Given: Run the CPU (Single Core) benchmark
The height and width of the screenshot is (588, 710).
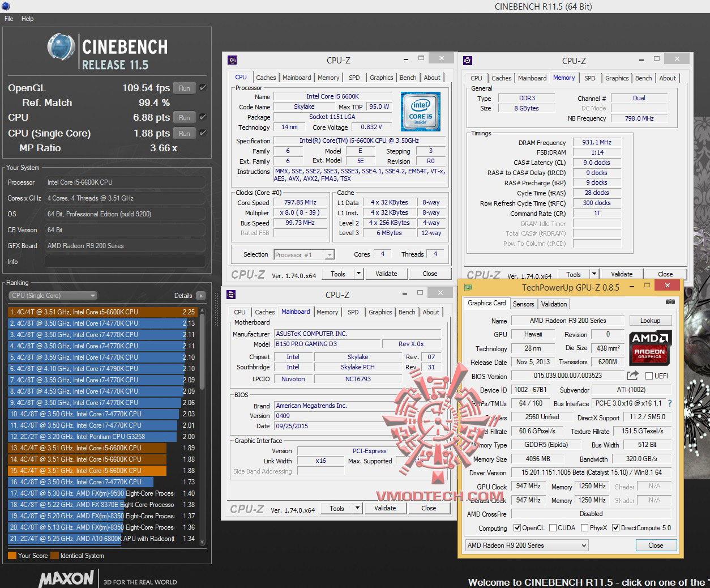Looking at the screenshot, I should click(185, 133).
